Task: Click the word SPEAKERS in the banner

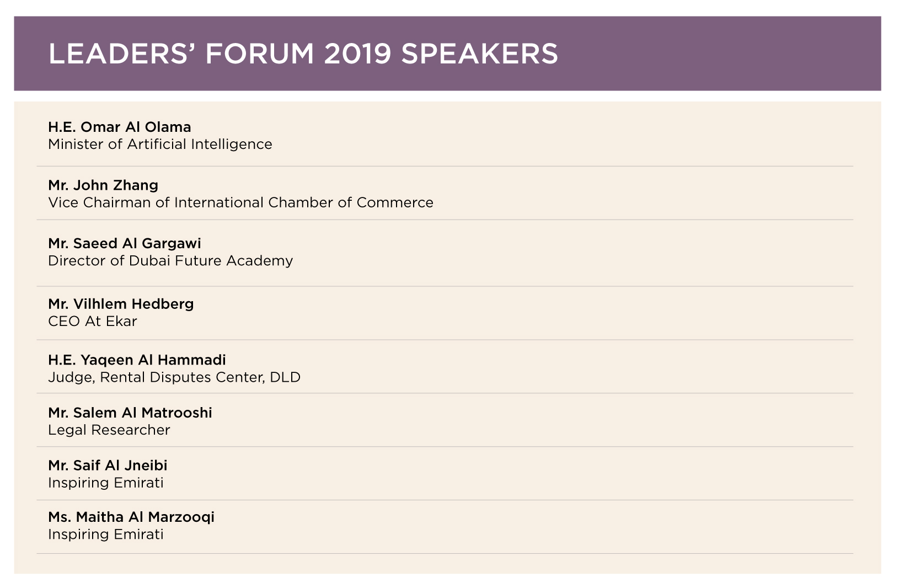Action: (479, 54)
